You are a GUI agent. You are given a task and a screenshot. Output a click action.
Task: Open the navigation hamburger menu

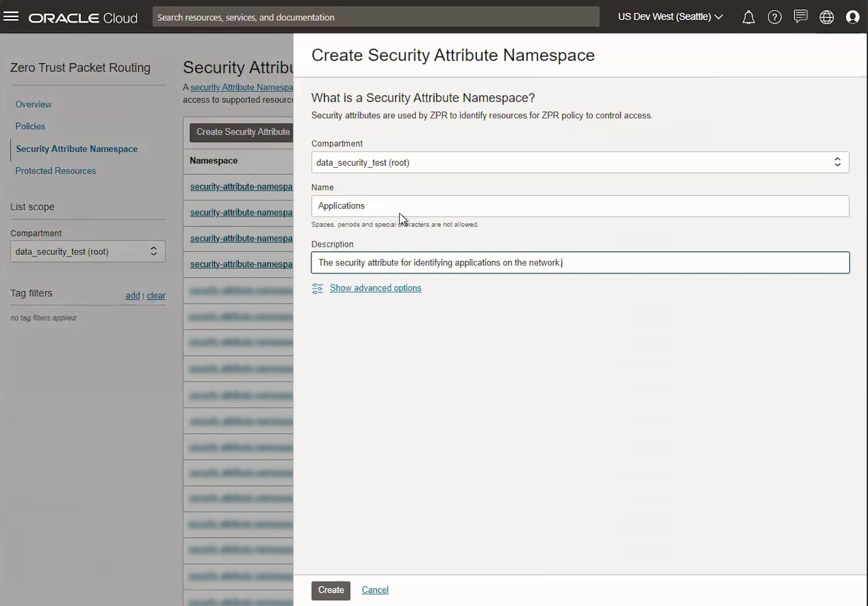[x=11, y=17]
